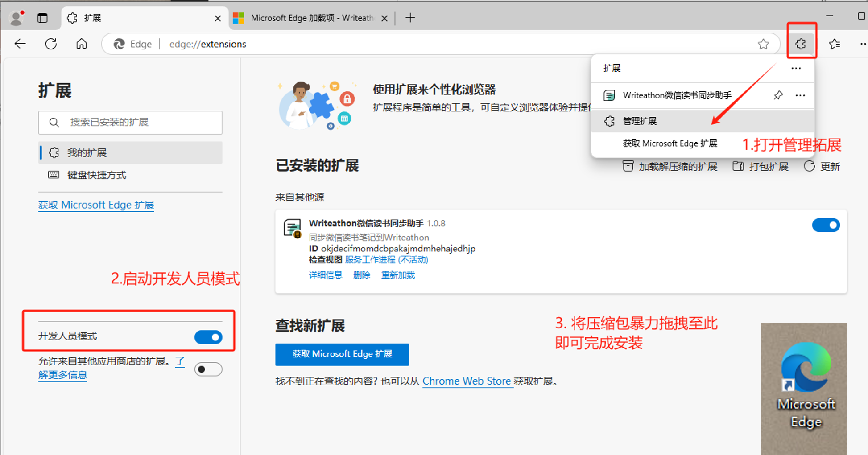Click 重新加载 for Writeathon extension

coord(398,275)
